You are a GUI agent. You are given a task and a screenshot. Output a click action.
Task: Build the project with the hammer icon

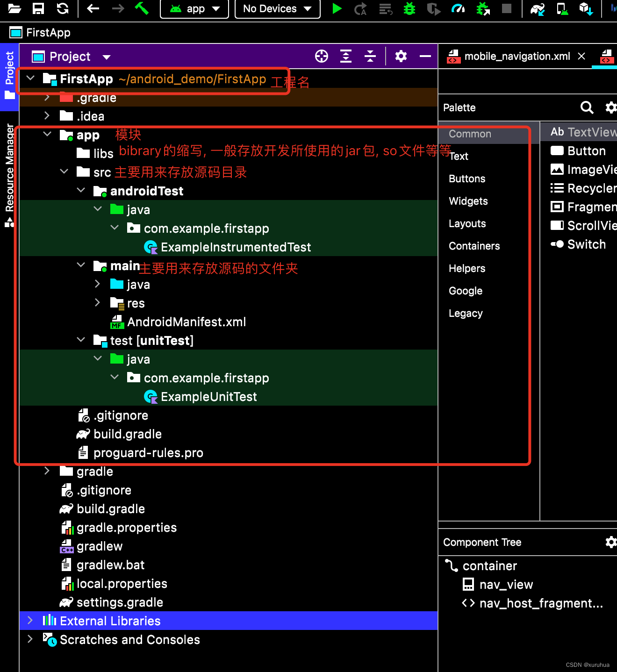(142, 8)
